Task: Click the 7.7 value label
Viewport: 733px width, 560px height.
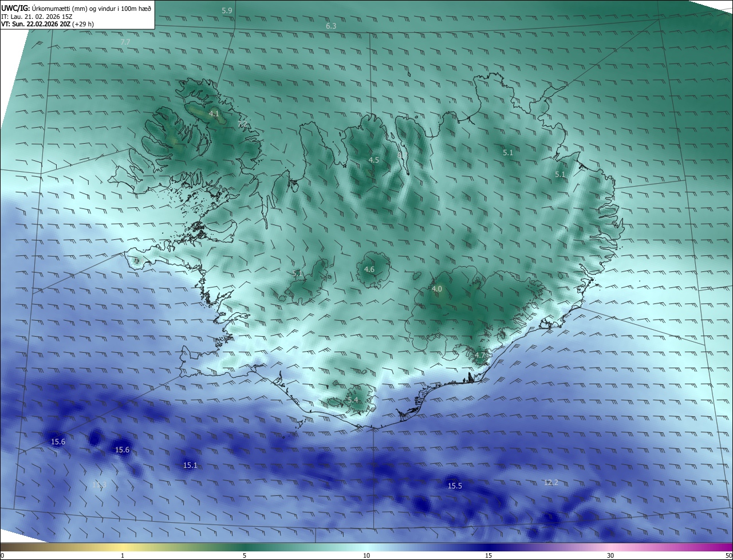Action: [125, 42]
